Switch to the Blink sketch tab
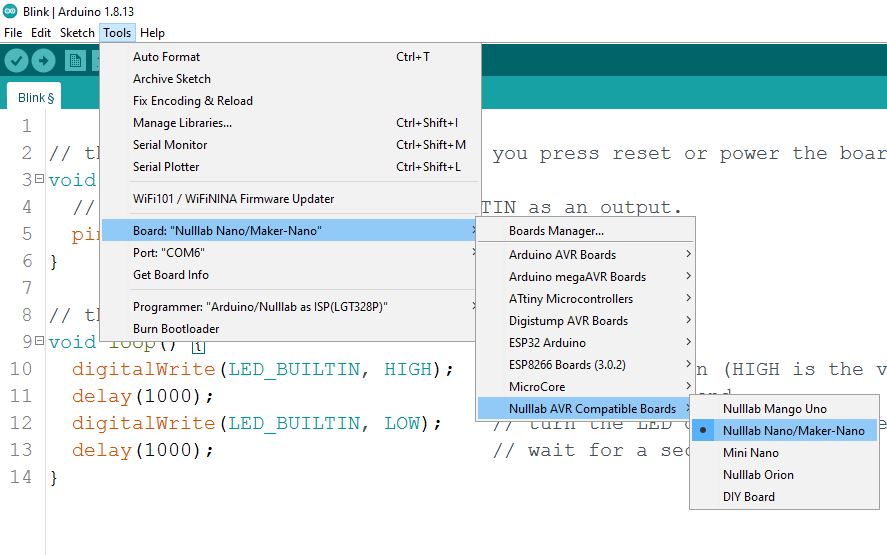 35,97
